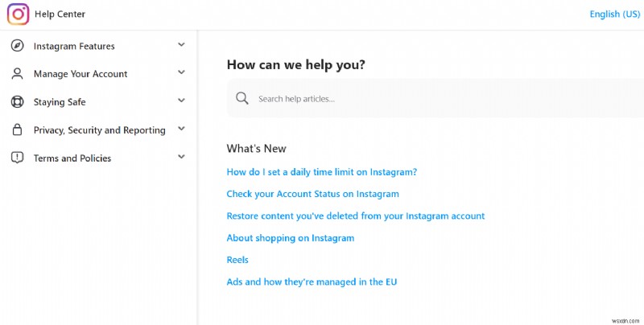Open the English (US) language selector
Screen dimensions: 644x325
(x=614, y=14)
